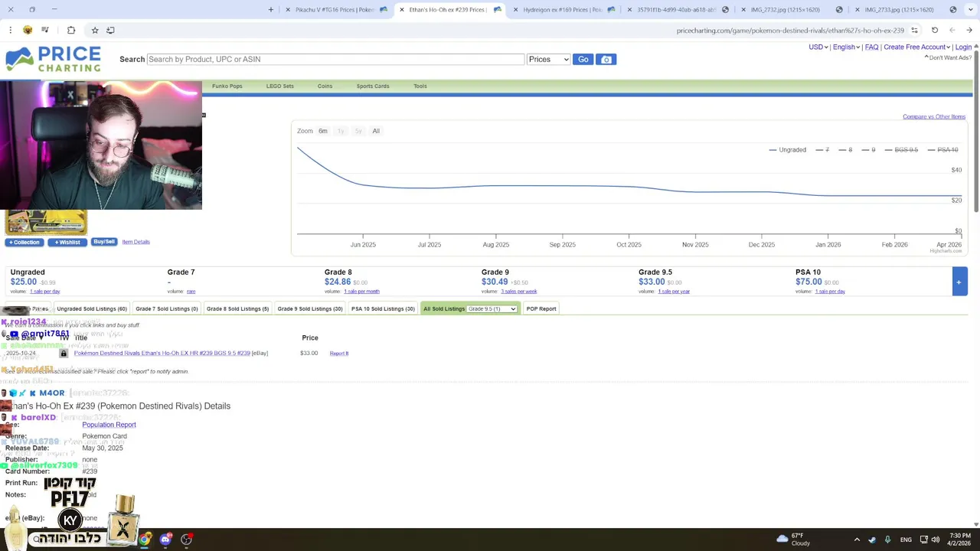Viewport: 980px width, 551px height.
Task: Click the PriceCharting logo
Action: click(x=54, y=59)
